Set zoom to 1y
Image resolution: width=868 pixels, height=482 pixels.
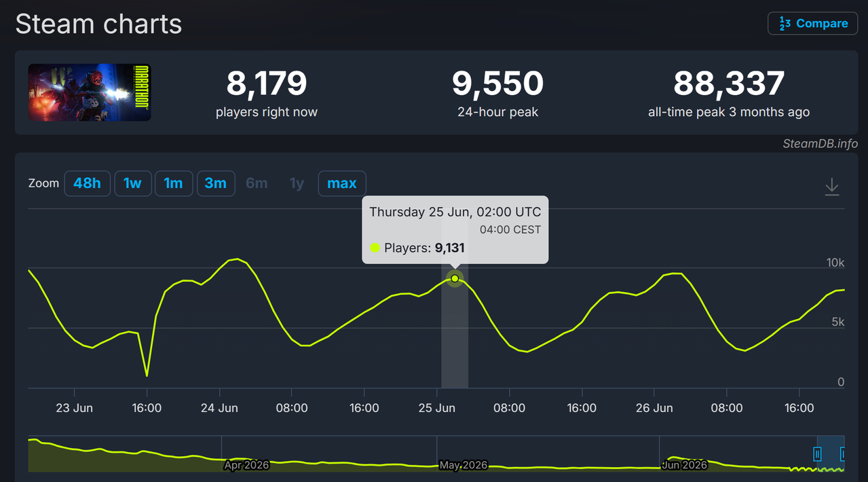tap(297, 183)
